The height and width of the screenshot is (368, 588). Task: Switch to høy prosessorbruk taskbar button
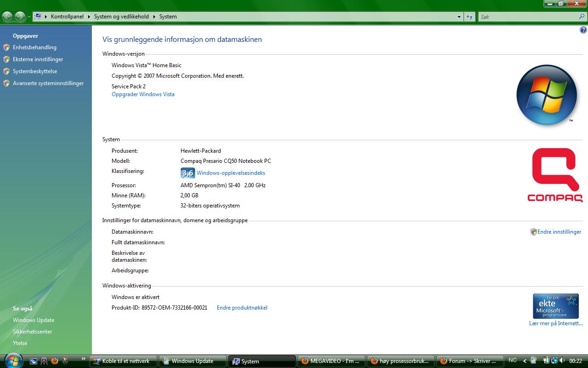[x=401, y=361]
